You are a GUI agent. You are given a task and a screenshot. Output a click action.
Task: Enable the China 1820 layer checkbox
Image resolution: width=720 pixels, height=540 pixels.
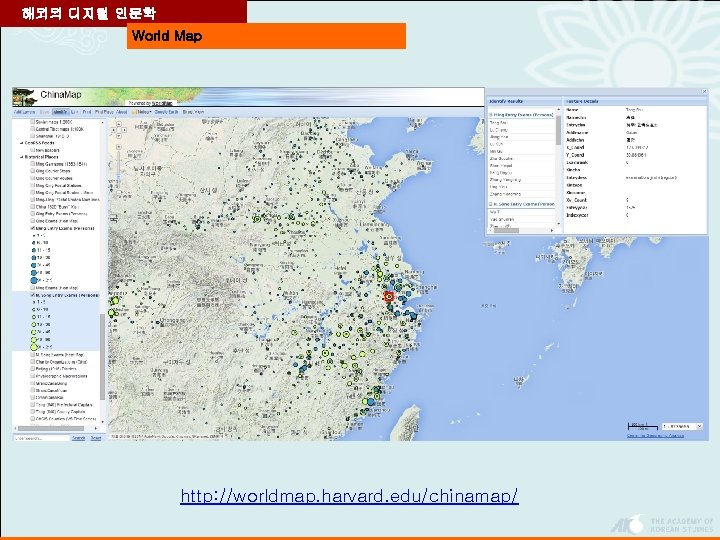[33, 207]
